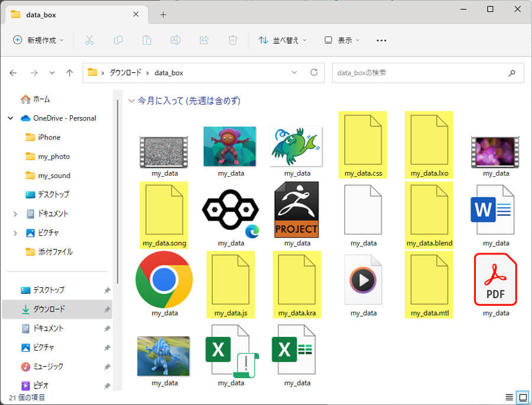Click the 新規作成 new button
Image resolution: width=532 pixels, height=405 pixels.
coord(39,40)
